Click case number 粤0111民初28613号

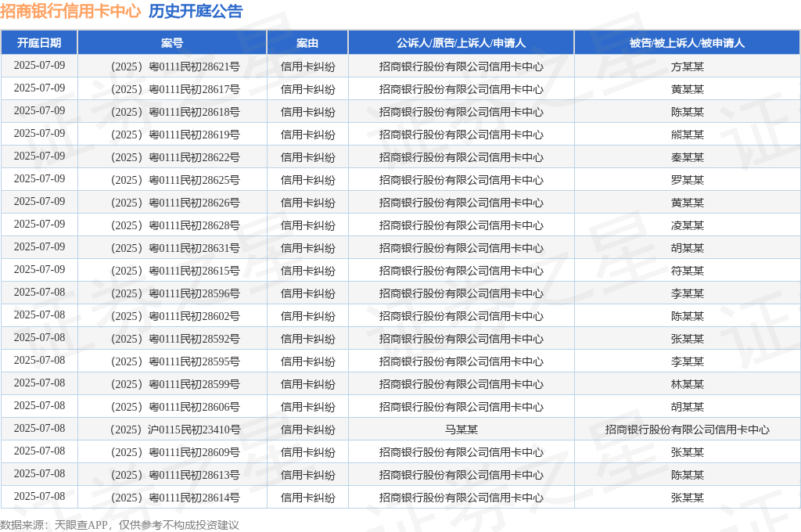[175, 475]
